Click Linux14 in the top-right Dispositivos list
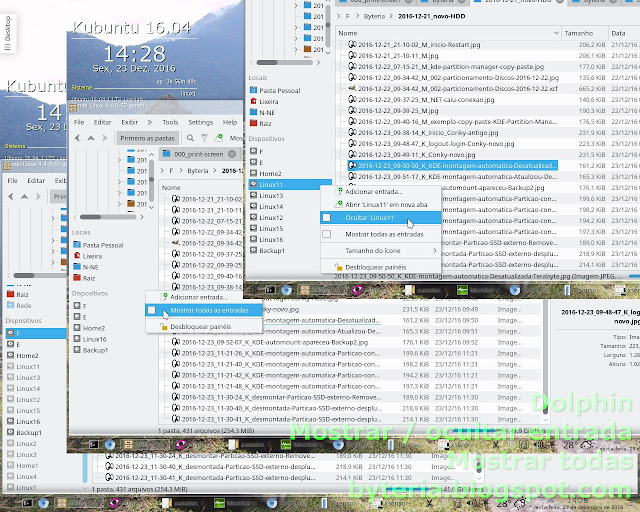This screenshot has height=512, width=640. [x=271, y=207]
